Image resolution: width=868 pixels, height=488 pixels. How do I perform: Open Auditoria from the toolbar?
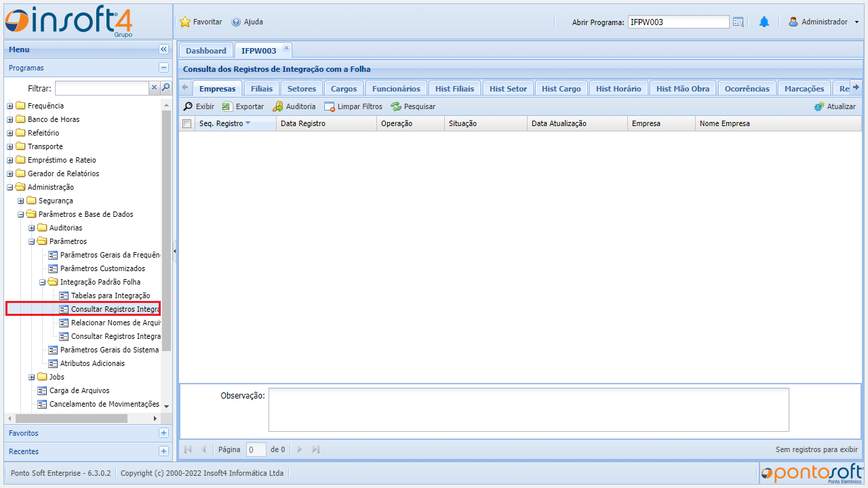pos(278,106)
